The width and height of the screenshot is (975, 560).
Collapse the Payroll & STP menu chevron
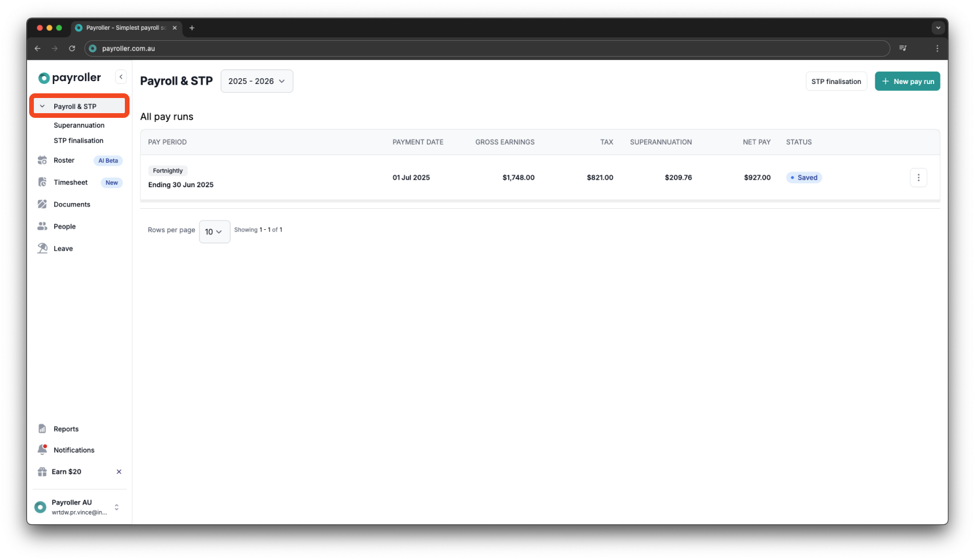(x=42, y=106)
